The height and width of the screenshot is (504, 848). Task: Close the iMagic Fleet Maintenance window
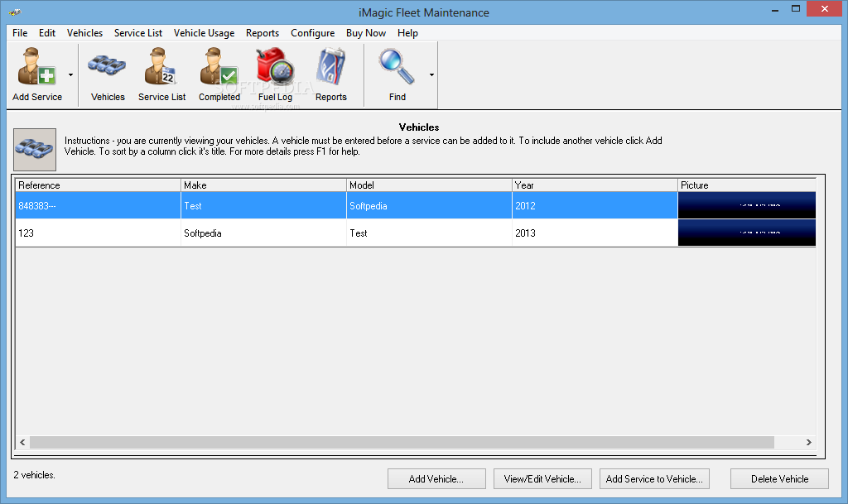click(825, 8)
